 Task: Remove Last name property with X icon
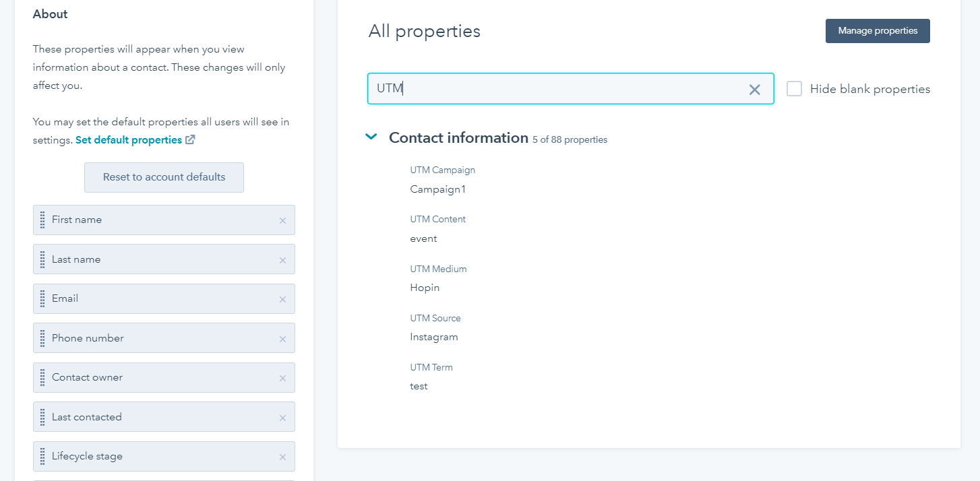pyautogui.click(x=282, y=260)
